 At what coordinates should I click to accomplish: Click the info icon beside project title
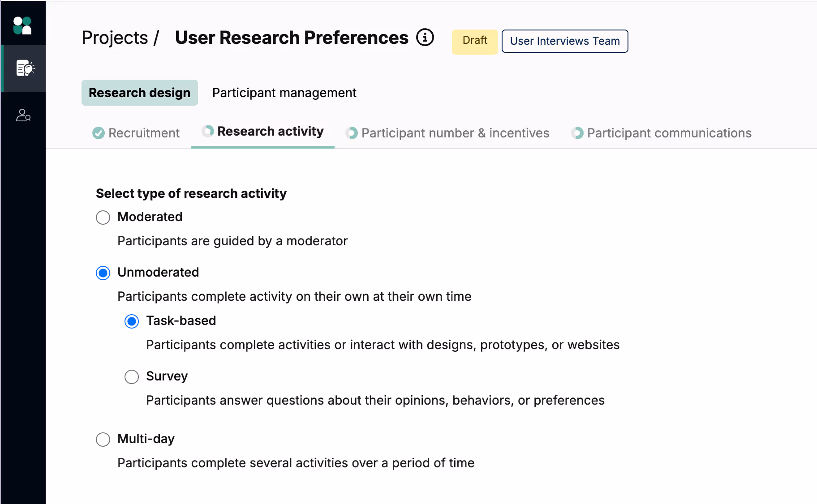point(425,38)
